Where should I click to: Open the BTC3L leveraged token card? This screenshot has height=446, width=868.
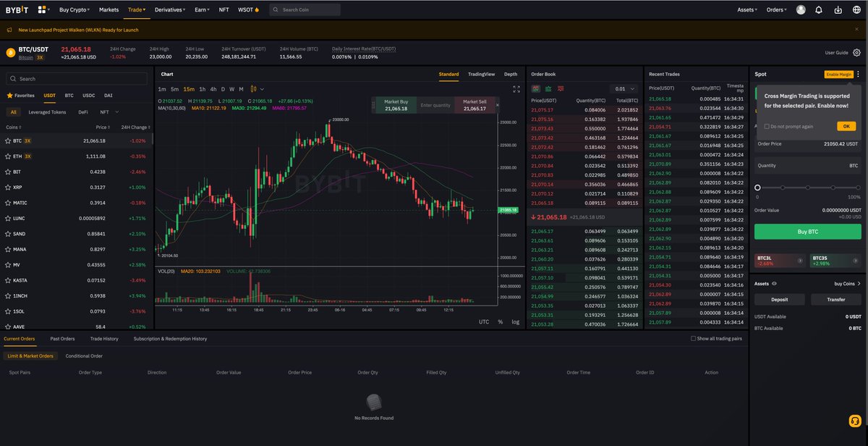pyautogui.click(x=780, y=260)
